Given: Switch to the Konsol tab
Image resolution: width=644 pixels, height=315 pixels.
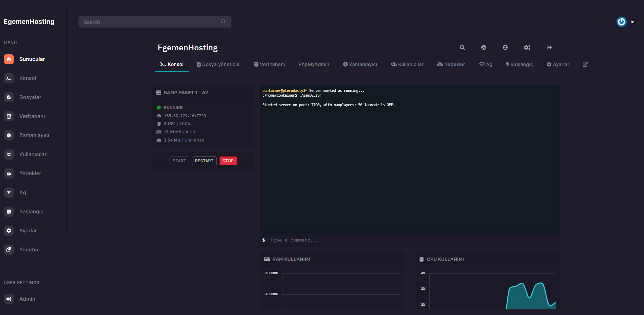Looking at the screenshot, I should (x=172, y=64).
